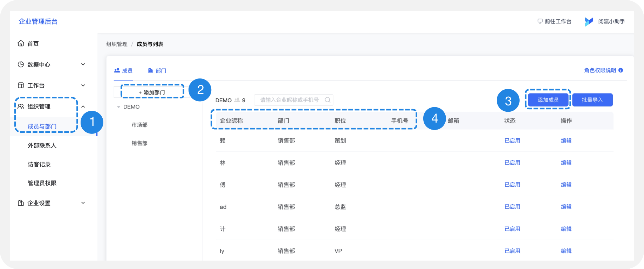This screenshot has height=269, width=644.
Task: Click the members icon on 成员 tab
Action: tap(117, 70)
